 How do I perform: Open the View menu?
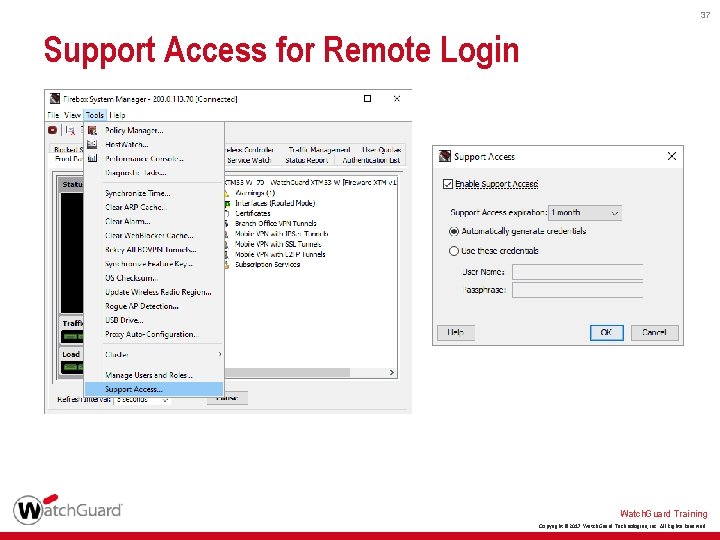coord(72,115)
